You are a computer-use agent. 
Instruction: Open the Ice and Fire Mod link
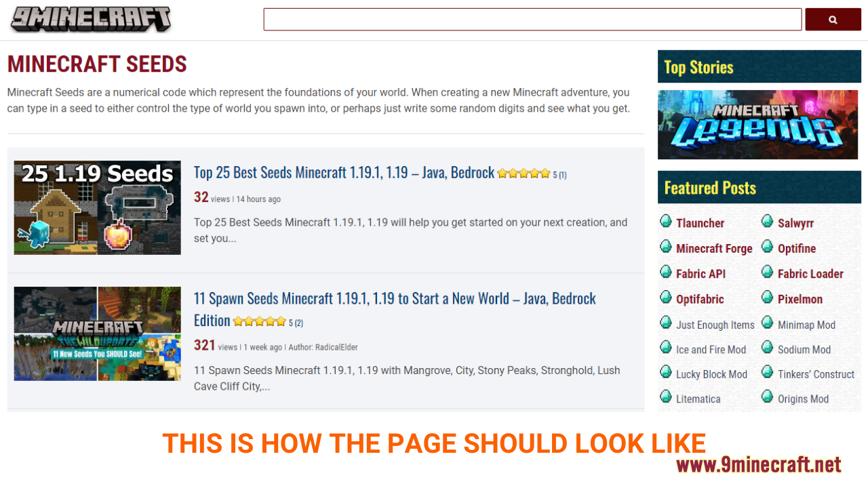(711, 350)
